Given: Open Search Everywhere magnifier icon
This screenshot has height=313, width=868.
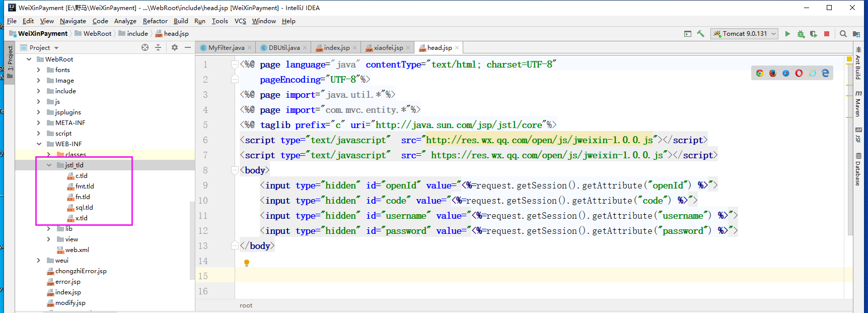Looking at the screenshot, I should [x=843, y=34].
